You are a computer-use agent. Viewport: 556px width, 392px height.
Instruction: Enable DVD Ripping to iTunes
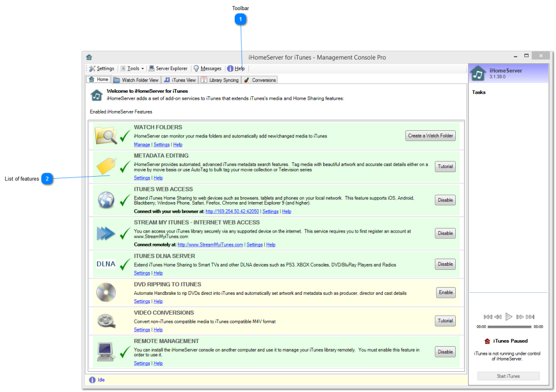446,293
